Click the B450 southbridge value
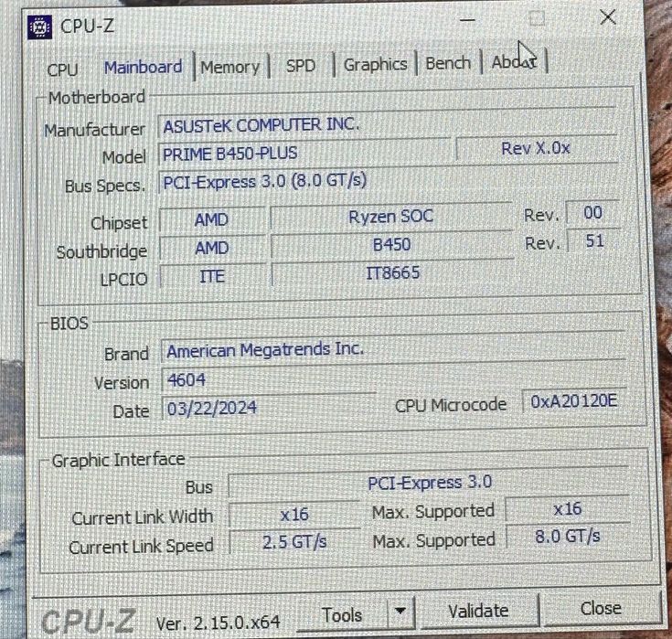672x639 pixels. click(x=391, y=245)
